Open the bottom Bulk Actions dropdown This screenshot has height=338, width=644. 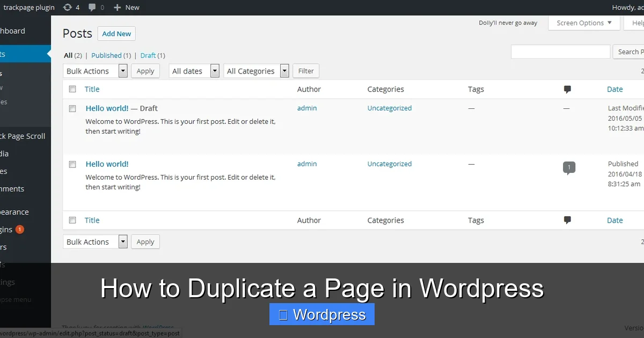point(95,242)
